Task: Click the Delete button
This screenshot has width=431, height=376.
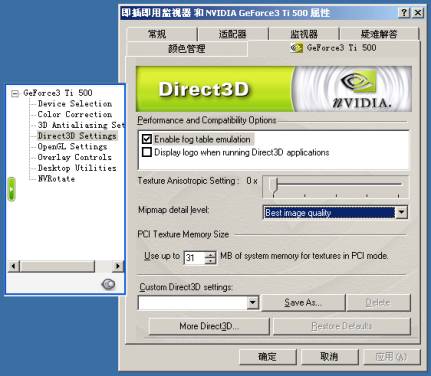Action: click(378, 303)
